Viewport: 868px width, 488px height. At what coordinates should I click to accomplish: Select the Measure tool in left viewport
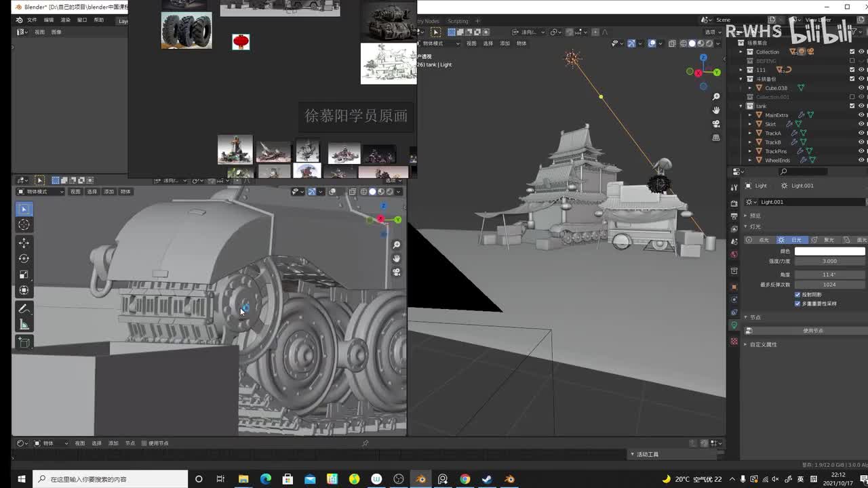pos(24,325)
